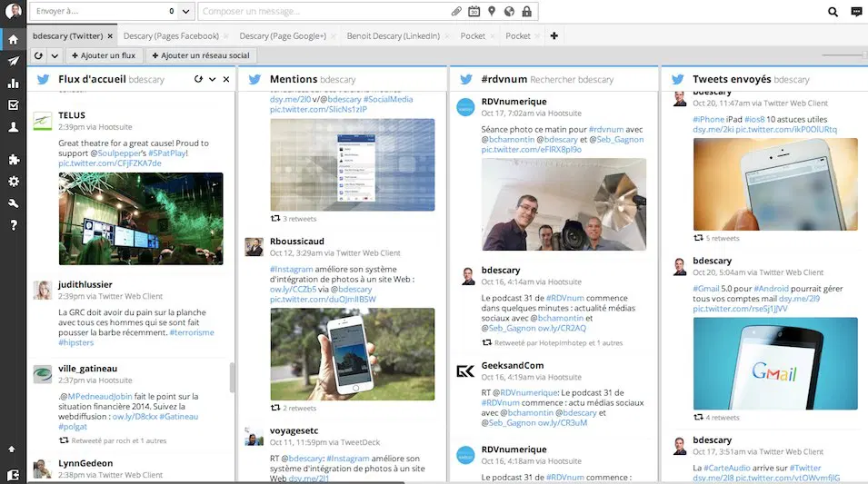
Task: Switch to the first Pocket tab
Action: (473, 36)
